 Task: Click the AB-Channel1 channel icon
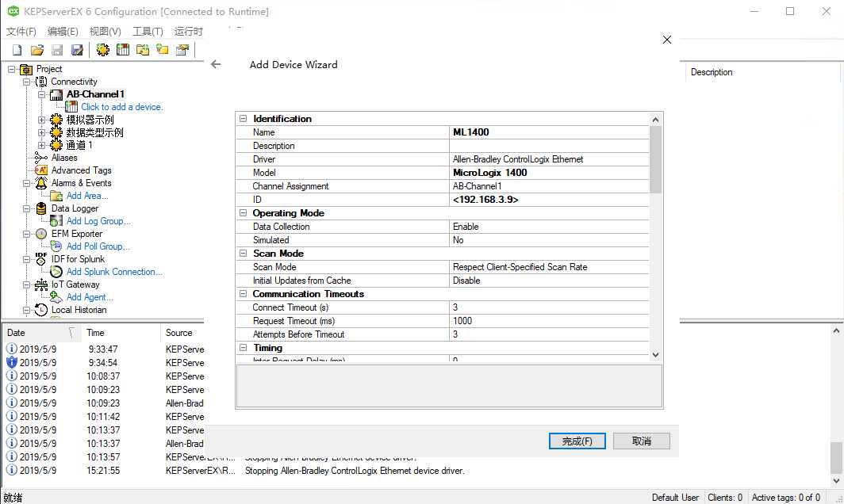(56, 94)
